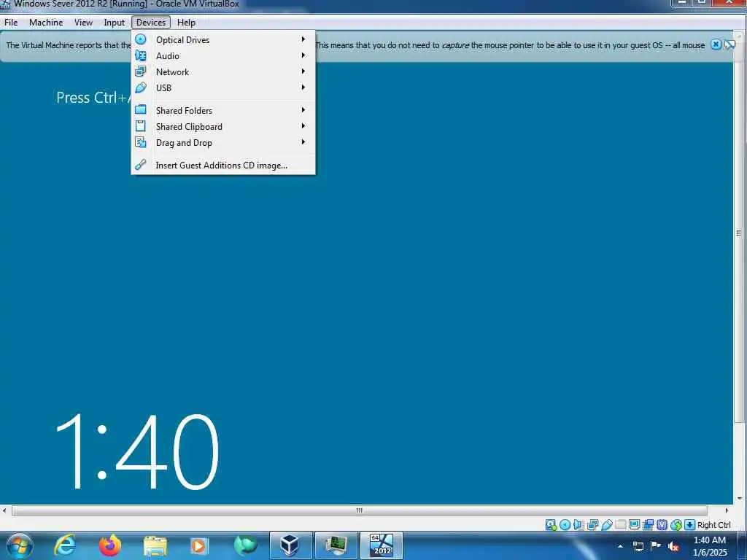Click the mouse integration status bar icon
The width and height of the screenshot is (747, 560).
(676, 525)
